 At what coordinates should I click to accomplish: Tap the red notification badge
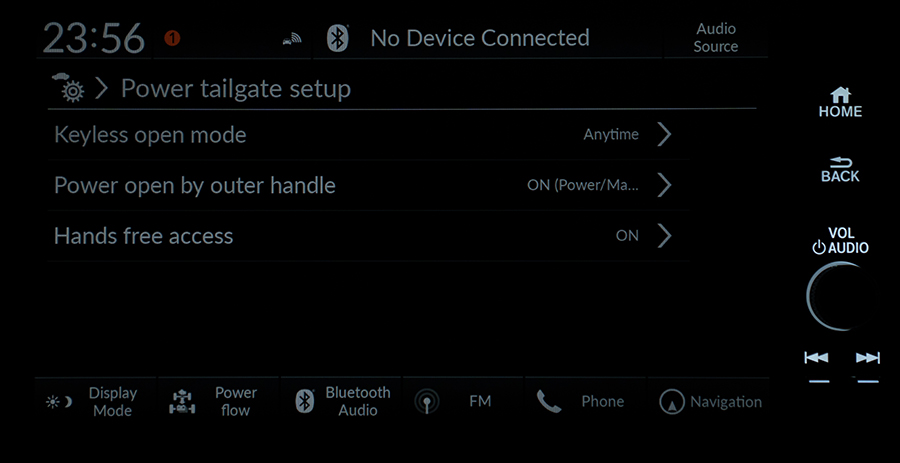172,38
